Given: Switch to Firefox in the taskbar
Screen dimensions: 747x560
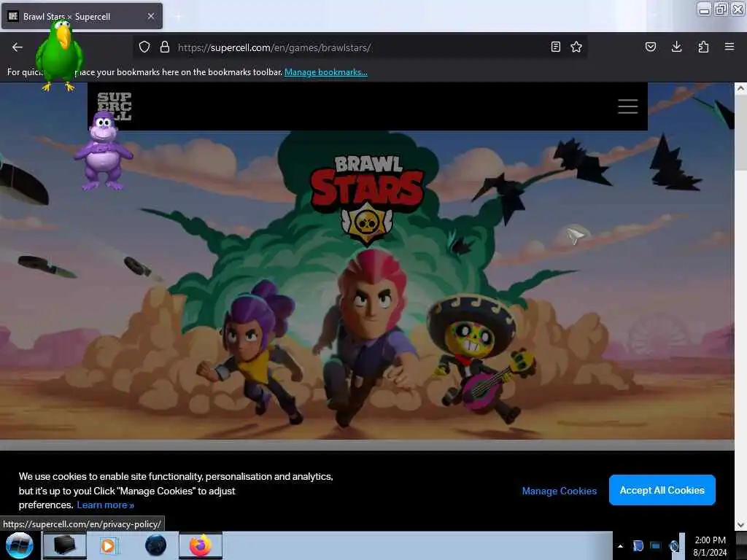Looking at the screenshot, I should coord(201,545).
